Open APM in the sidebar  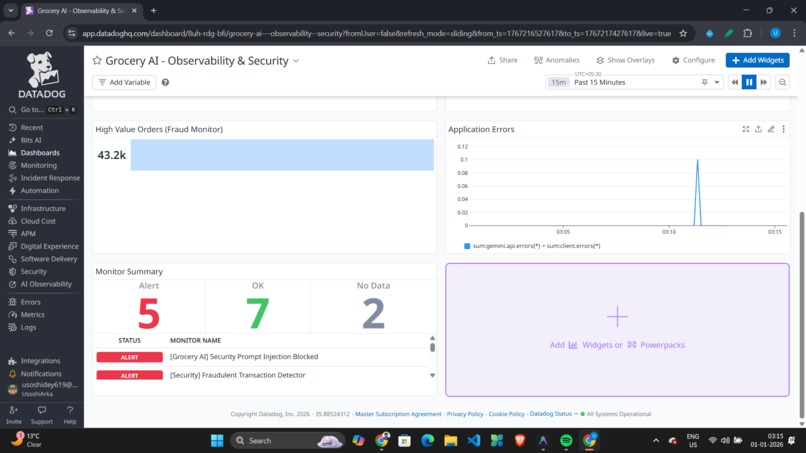(x=28, y=233)
